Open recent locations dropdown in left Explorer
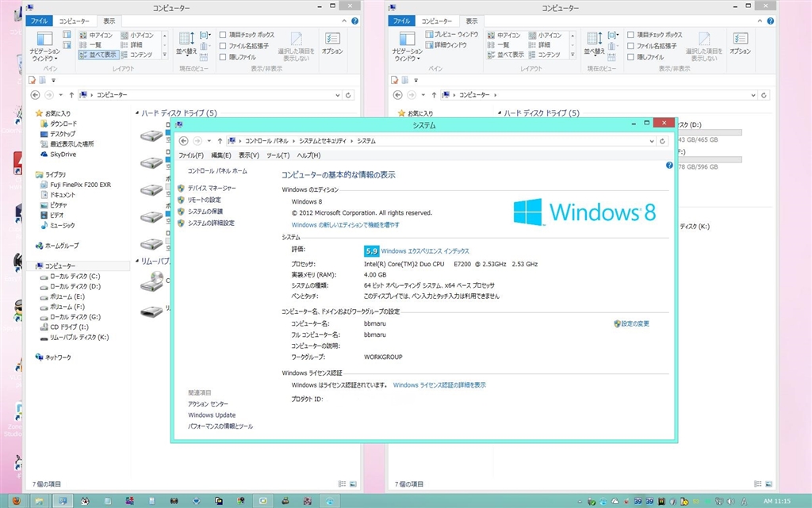The width and height of the screenshot is (812, 508). (x=60, y=95)
